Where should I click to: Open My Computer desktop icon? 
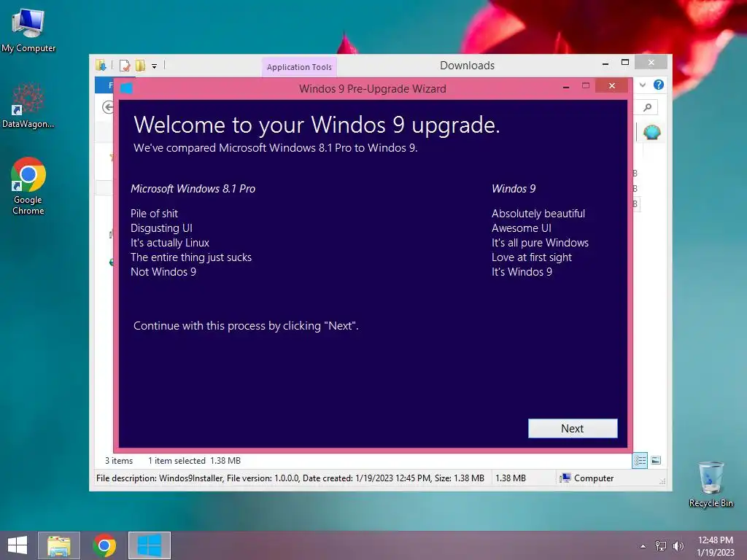pyautogui.click(x=28, y=30)
